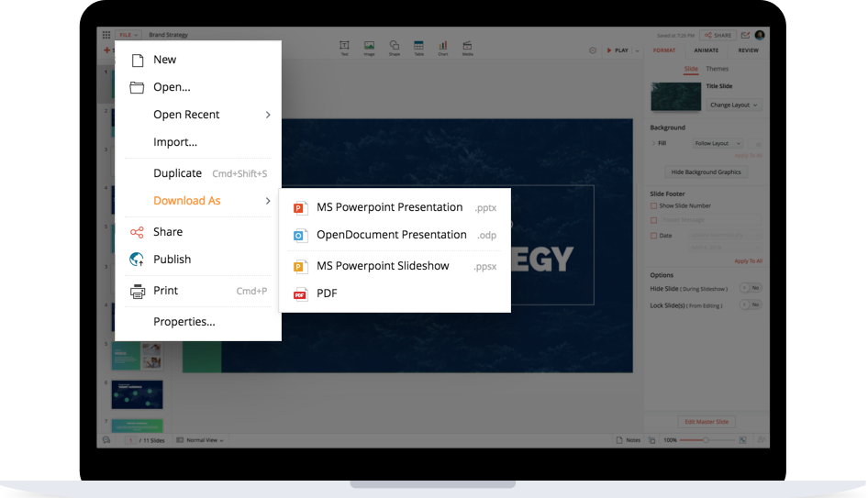Open the Update Automatically date dropdown

point(725,236)
